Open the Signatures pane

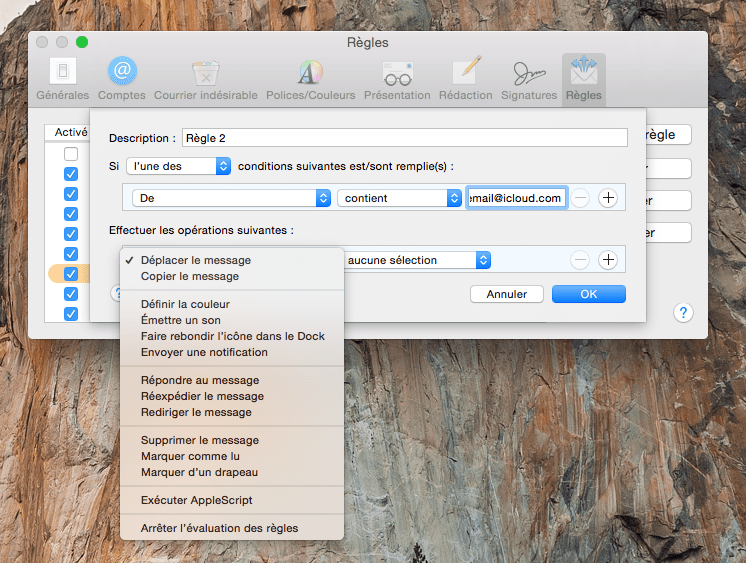click(529, 79)
